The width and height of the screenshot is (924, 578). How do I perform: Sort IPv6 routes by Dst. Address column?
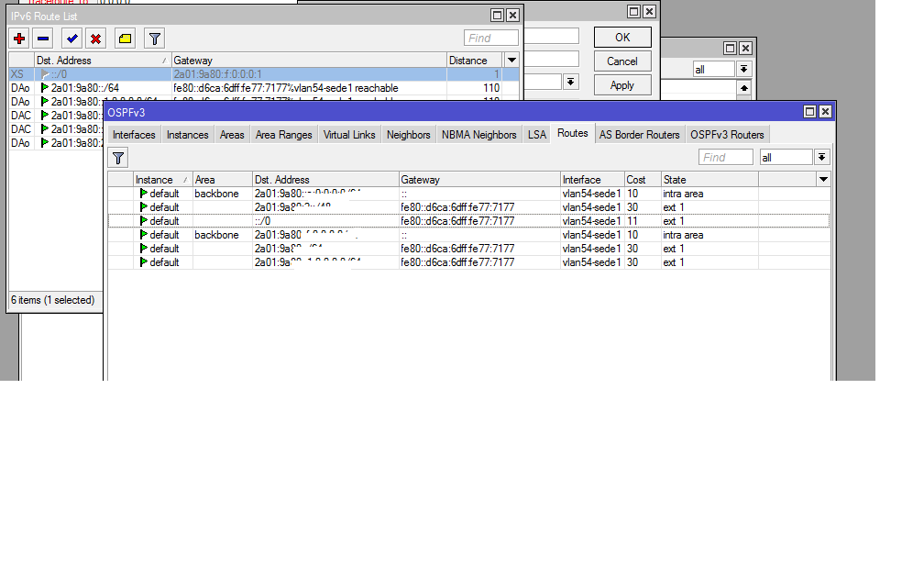click(103, 61)
